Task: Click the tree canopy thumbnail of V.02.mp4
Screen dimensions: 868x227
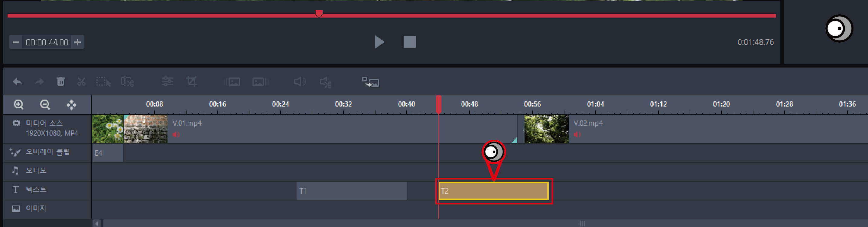Action: click(x=546, y=129)
